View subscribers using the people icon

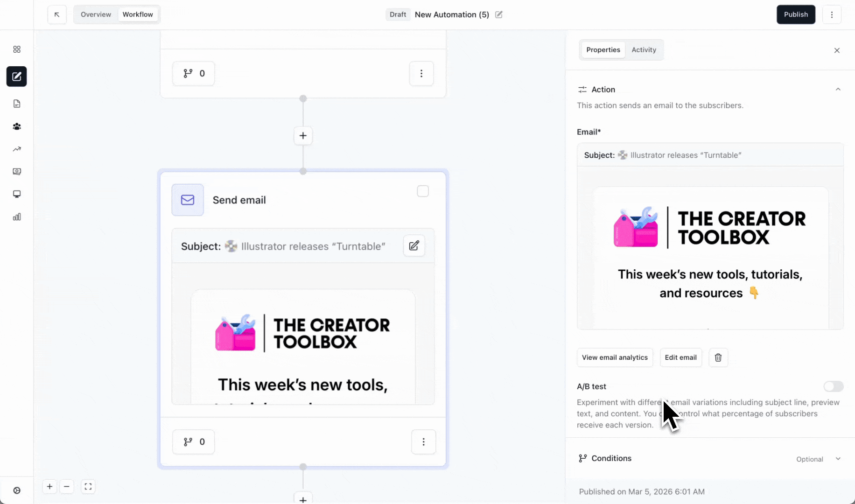17,126
